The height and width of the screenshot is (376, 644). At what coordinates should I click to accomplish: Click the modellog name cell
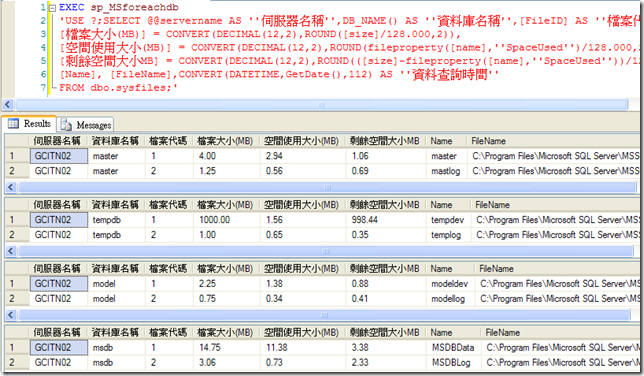coord(451,299)
